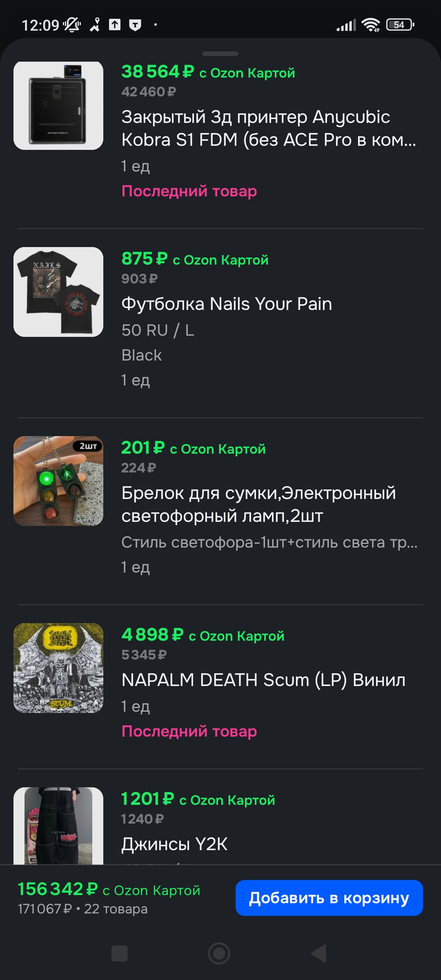Tap the 156 342 ₽ total price
Image resolution: width=441 pixels, height=980 pixels.
(58, 889)
